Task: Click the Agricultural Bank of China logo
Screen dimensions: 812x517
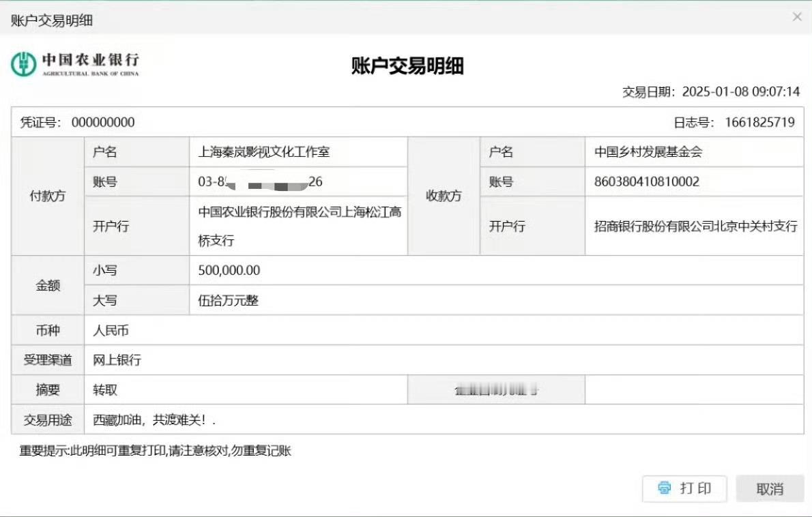Action: (75, 64)
